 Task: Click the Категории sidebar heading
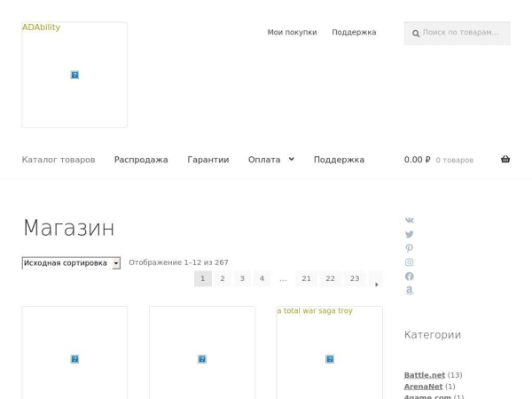point(433,335)
